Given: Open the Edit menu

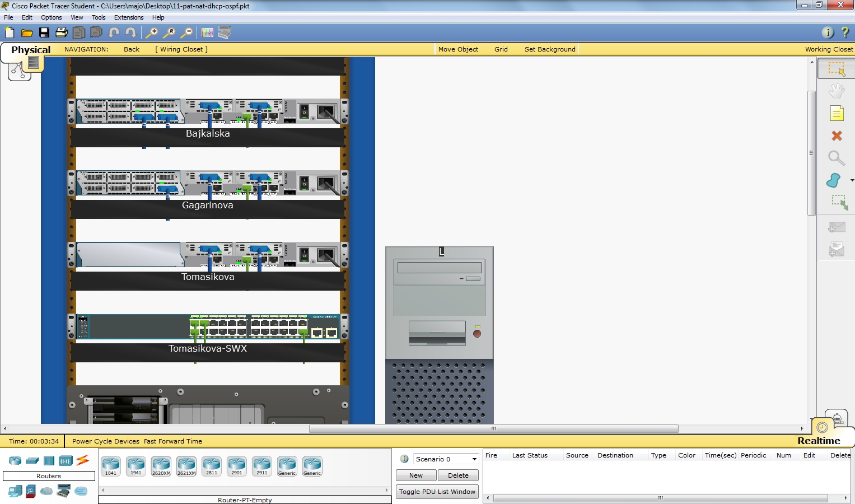Looking at the screenshot, I should pyautogui.click(x=27, y=17).
